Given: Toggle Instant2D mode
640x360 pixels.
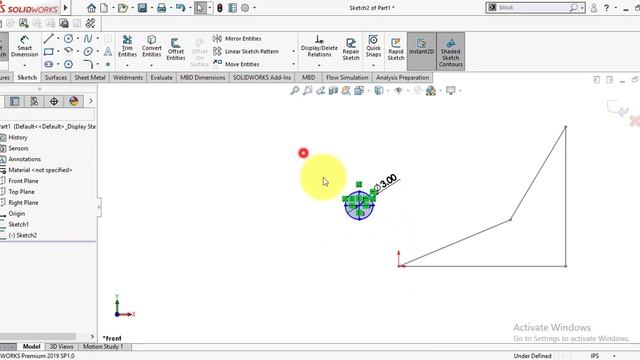Looking at the screenshot, I should 421,51.
